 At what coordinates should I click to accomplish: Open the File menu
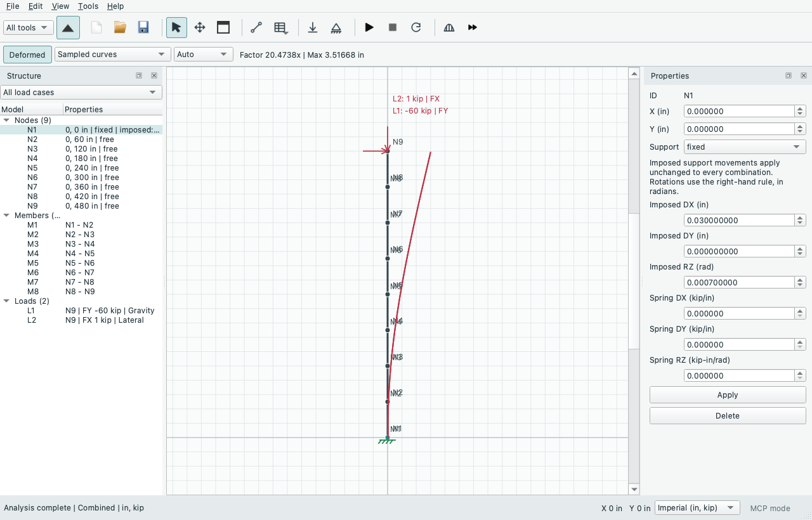click(13, 6)
